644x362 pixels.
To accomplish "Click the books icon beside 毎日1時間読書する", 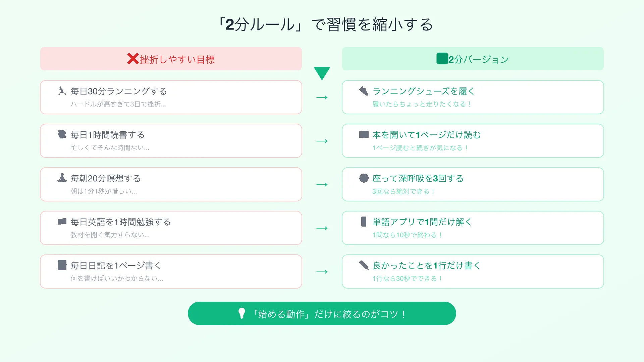I will [x=62, y=134].
